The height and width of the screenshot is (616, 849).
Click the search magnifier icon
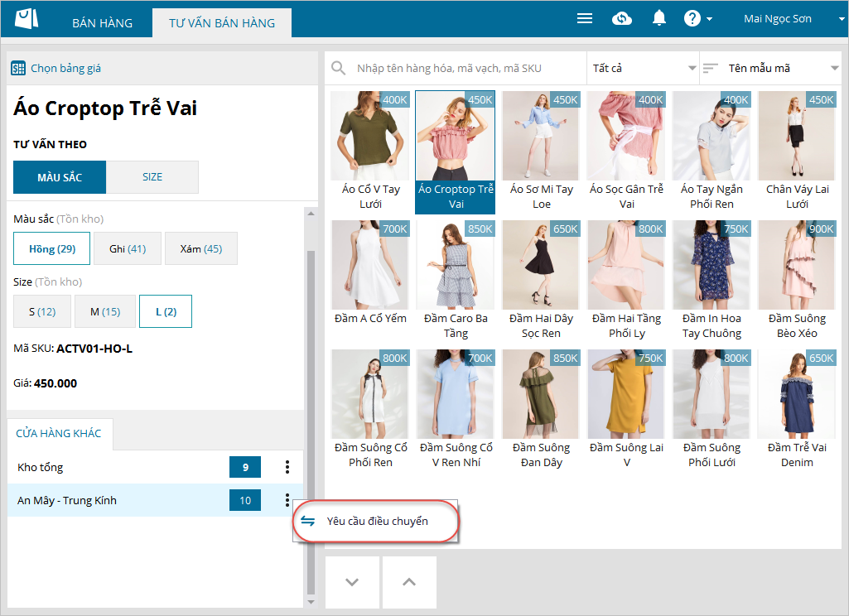click(x=339, y=68)
